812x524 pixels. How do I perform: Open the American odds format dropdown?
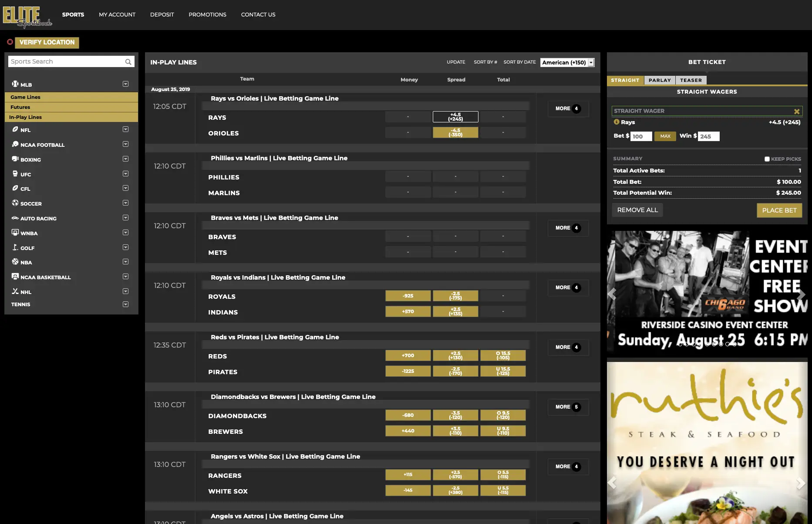[x=567, y=62]
